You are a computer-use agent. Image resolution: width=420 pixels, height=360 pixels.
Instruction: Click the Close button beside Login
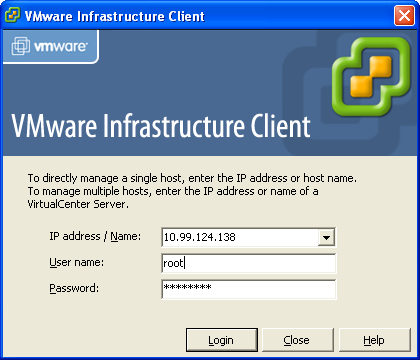coord(298,340)
